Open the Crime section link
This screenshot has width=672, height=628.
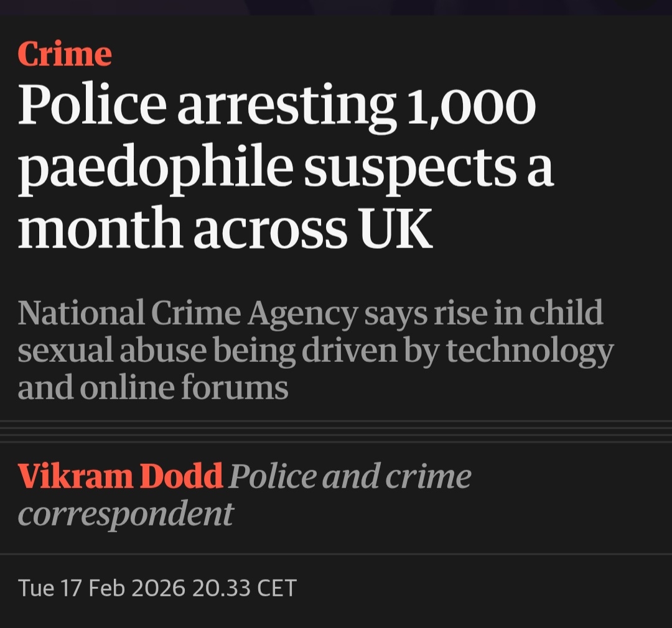tap(65, 54)
